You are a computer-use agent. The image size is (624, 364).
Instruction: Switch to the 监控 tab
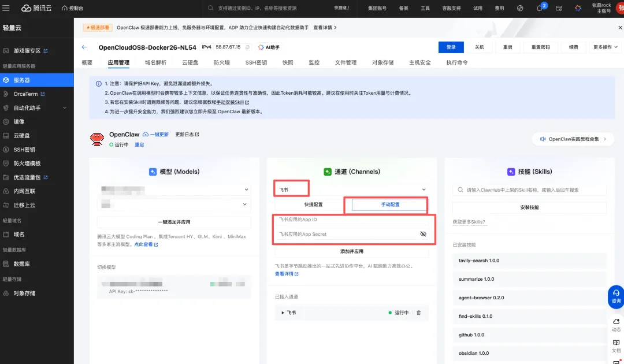tap(314, 62)
